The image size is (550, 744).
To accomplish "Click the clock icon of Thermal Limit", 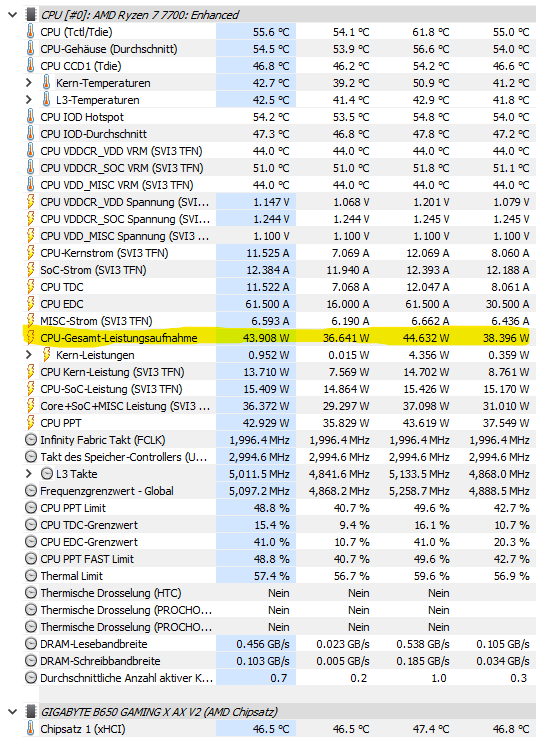I will point(30,576).
